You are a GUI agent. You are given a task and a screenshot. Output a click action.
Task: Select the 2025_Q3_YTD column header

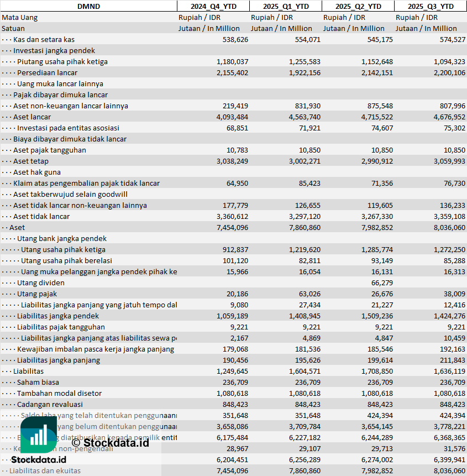[431, 6]
